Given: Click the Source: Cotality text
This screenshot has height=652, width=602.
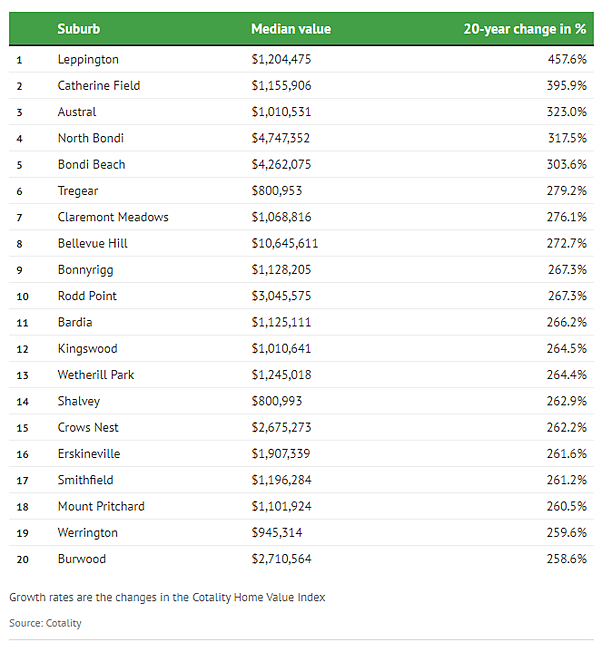Looking at the screenshot, I should tap(45, 623).
